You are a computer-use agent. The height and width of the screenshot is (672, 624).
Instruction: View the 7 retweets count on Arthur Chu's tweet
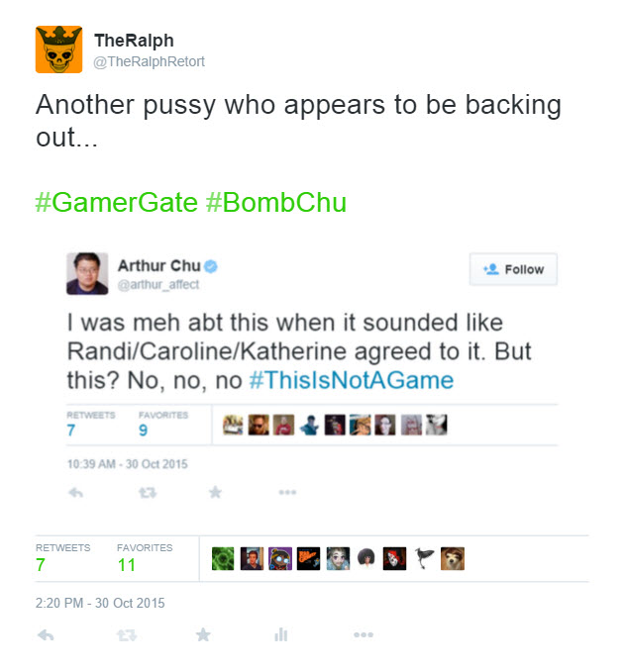71,430
